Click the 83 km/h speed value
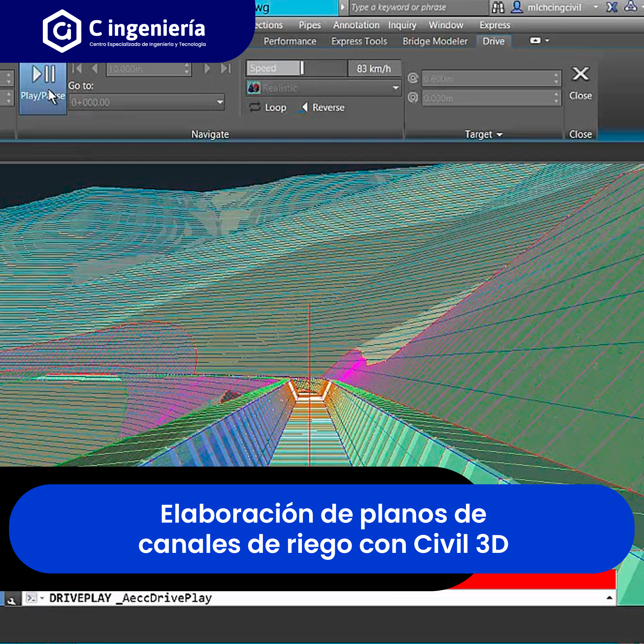 click(x=374, y=69)
